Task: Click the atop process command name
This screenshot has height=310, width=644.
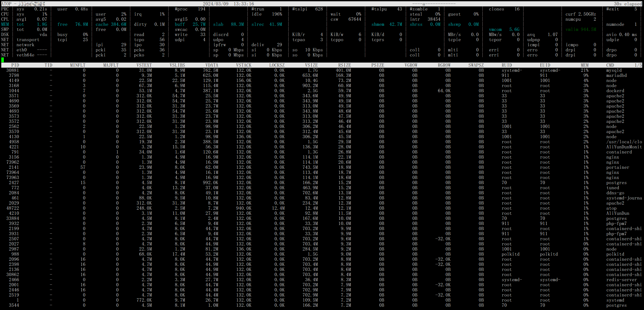Action: (611, 208)
